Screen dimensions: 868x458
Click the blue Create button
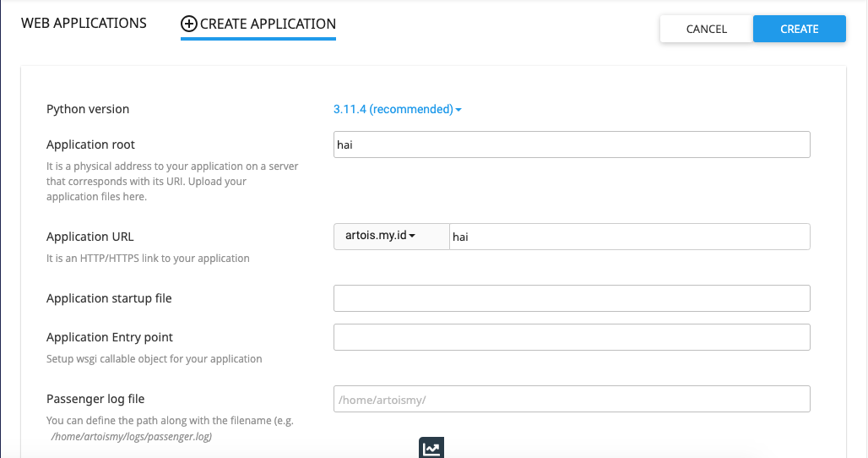tap(799, 29)
